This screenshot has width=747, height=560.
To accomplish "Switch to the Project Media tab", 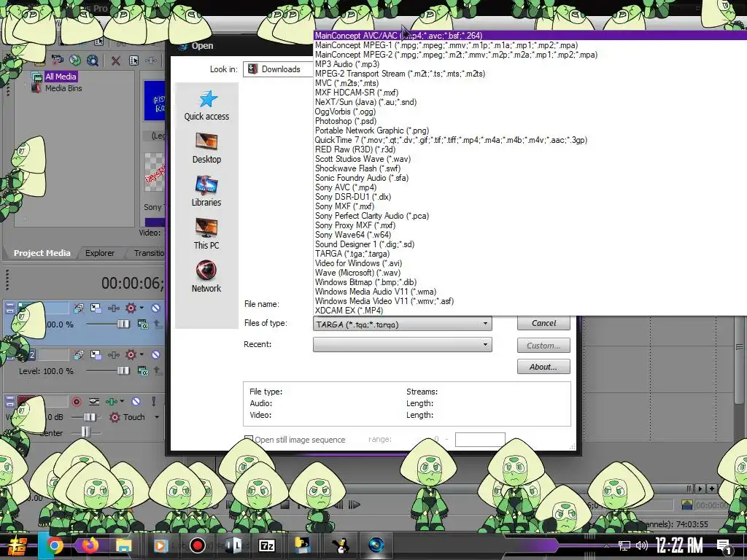I will (42, 253).
